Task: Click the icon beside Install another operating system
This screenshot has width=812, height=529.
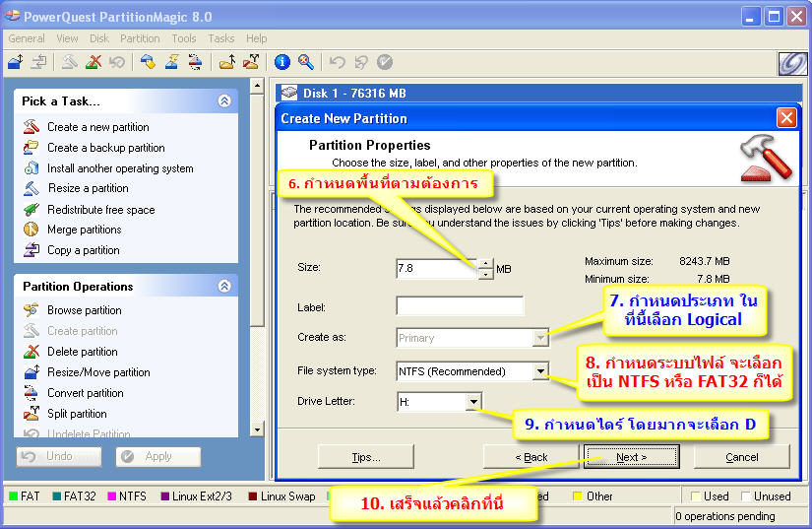Action: (31, 167)
